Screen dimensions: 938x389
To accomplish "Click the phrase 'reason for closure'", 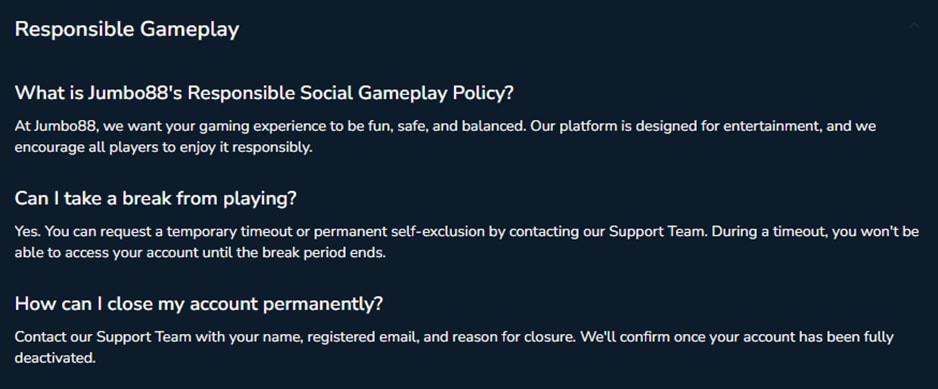I will (514, 337).
